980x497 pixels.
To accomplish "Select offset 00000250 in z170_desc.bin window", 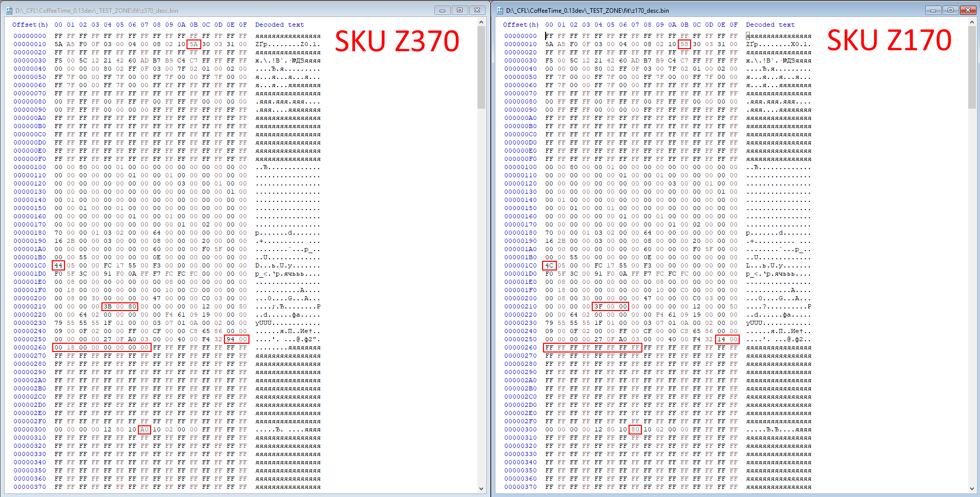I will pos(520,339).
